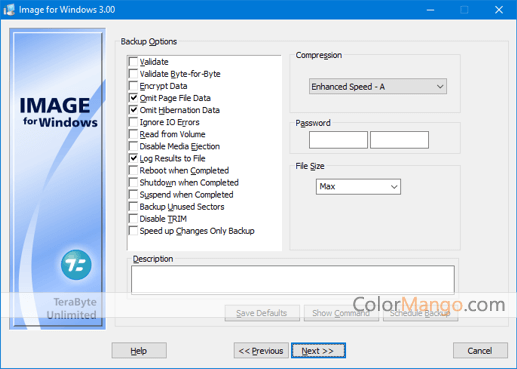Check Validate Byte-for-Byte option
This screenshot has height=369, width=517.
click(133, 74)
